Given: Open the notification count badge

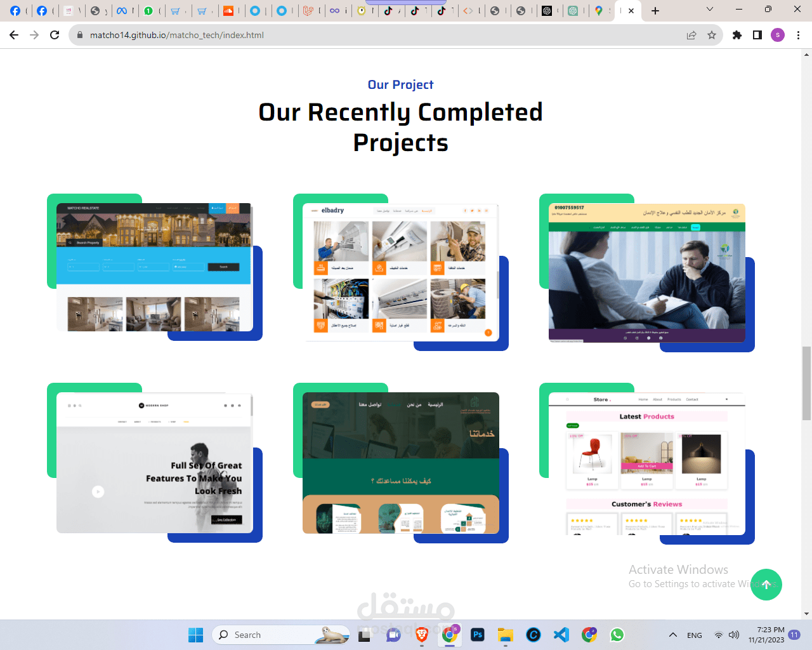Looking at the screenshot, I should point(794,635).
